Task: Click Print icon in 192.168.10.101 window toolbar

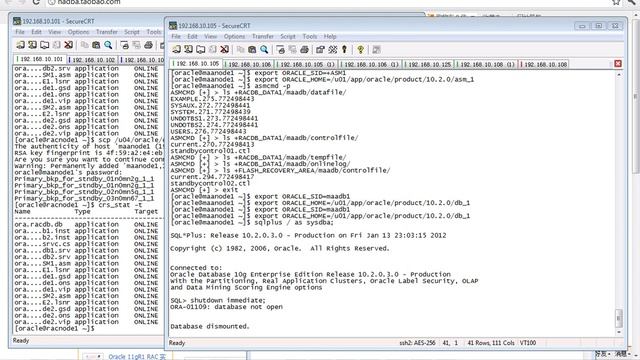Action: click(x=148, y=45)
